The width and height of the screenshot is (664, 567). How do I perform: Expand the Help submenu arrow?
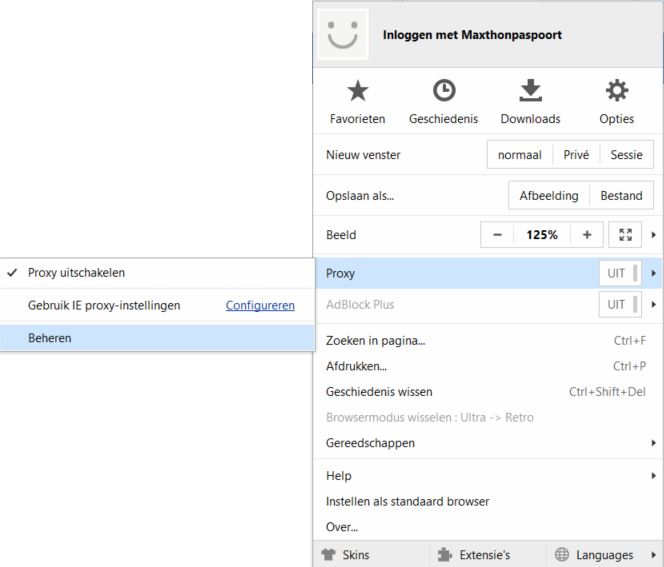653,476
